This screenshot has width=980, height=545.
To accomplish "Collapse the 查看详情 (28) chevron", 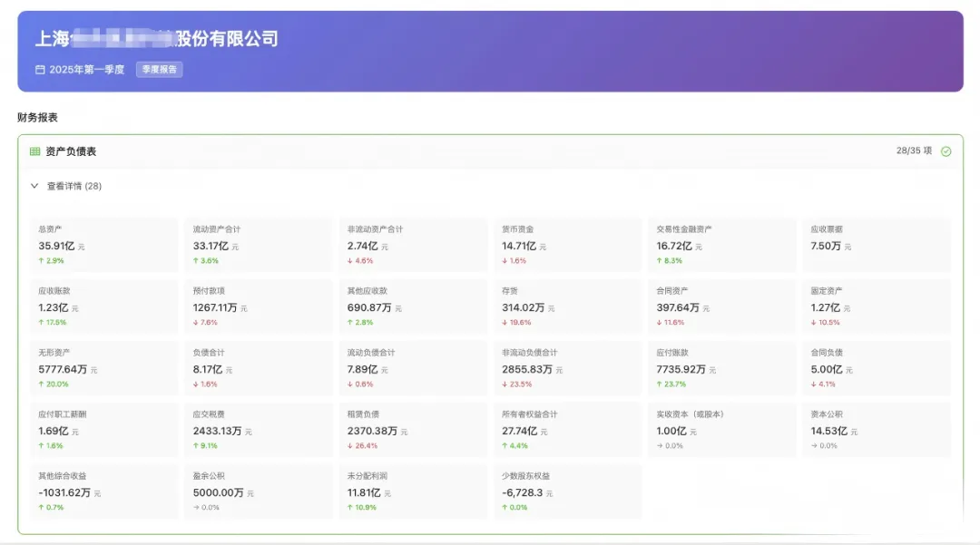I will (x=34, y=186).
